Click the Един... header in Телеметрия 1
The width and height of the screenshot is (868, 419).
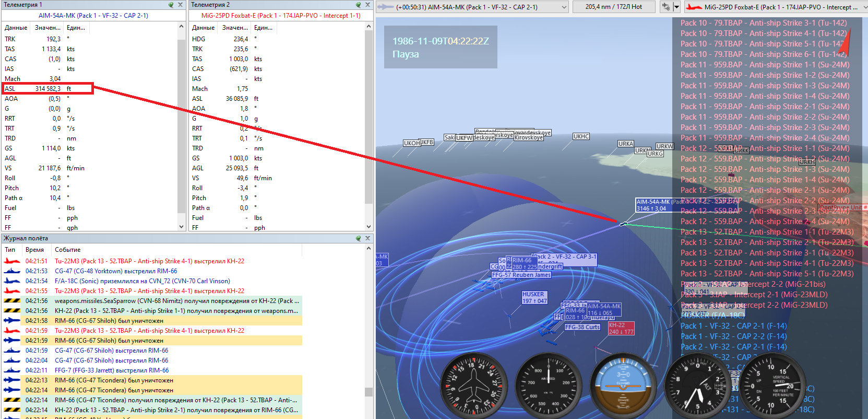pyautogui.click(x=76, y=28)
